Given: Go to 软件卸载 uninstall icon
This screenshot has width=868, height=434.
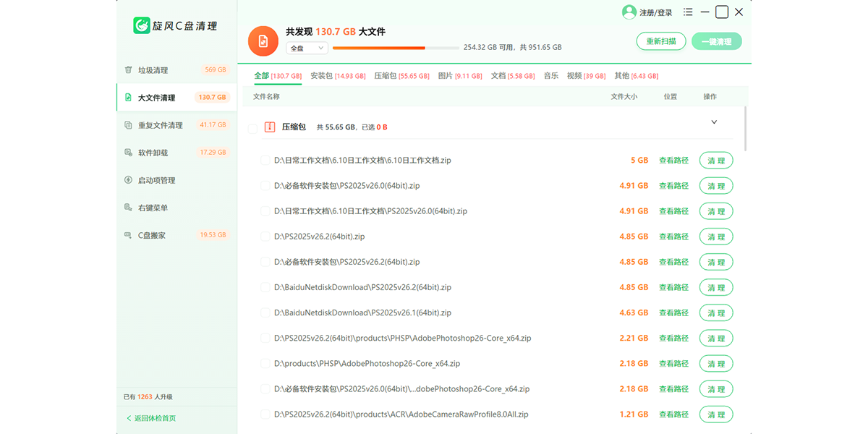Looking at the screenshot, I should 128,153.
